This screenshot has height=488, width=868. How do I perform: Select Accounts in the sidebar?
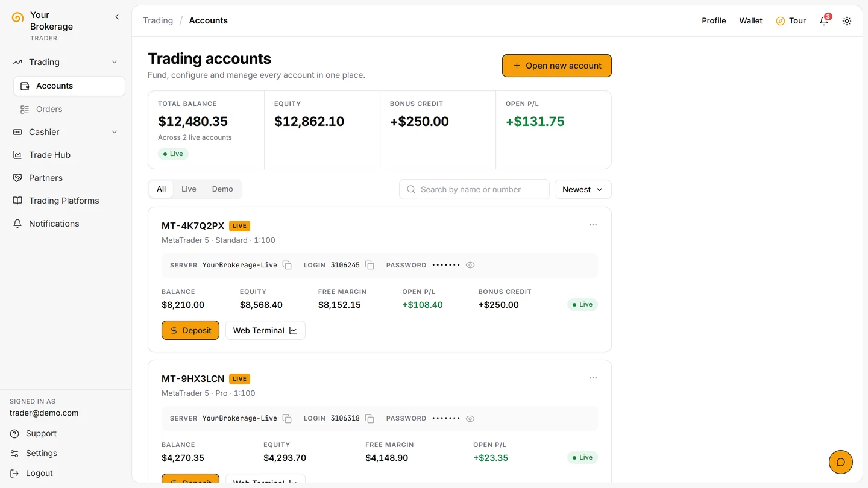69,86
